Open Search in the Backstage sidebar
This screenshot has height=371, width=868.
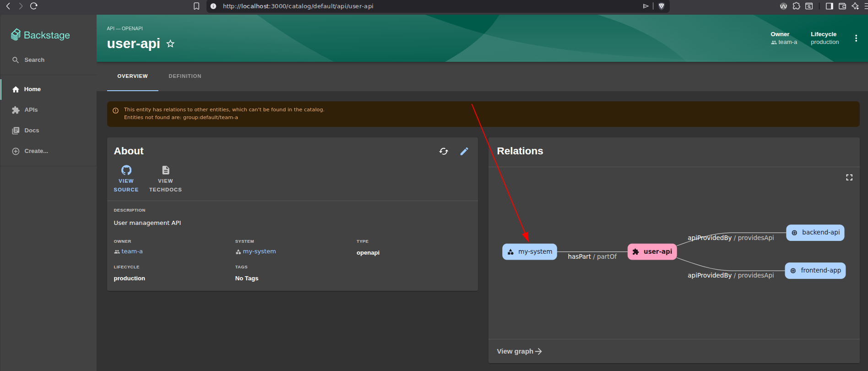coord(48,60)
